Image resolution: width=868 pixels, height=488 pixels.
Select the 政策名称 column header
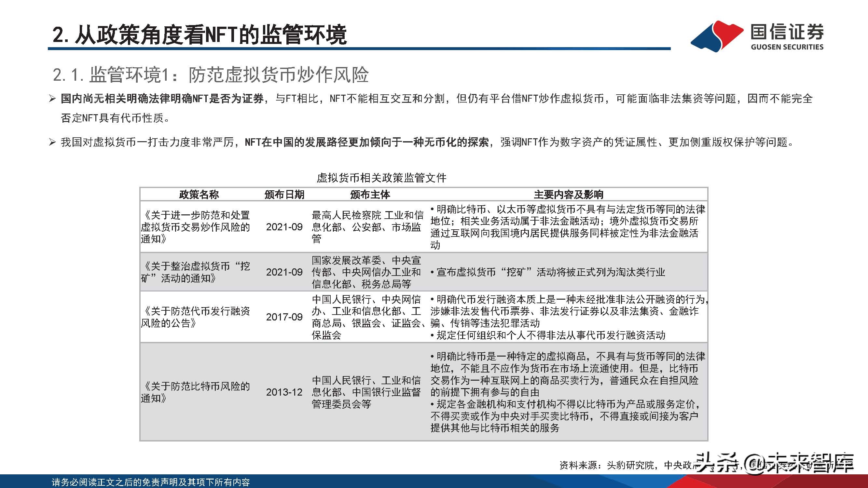point(200,194)
